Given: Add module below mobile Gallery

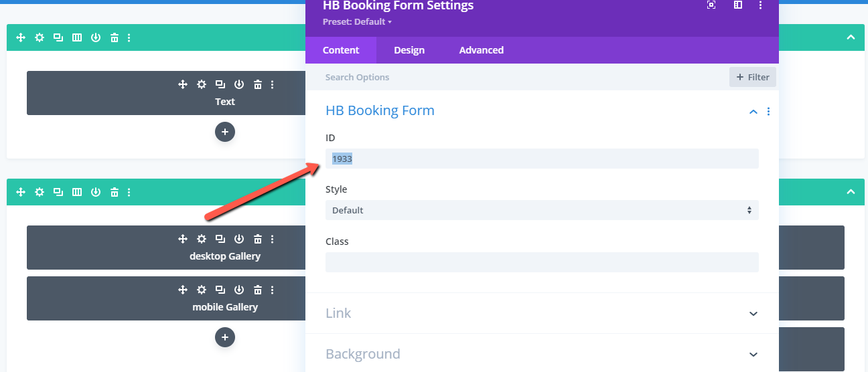Looking at the screenshot, I should (224, 338).
